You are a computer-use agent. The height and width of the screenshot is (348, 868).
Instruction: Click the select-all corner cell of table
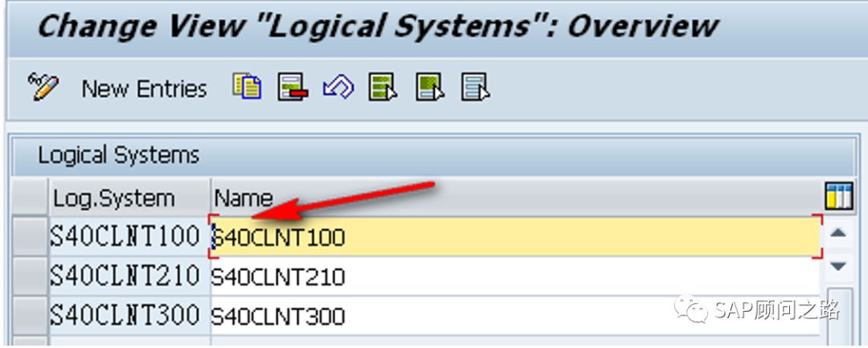30,198
